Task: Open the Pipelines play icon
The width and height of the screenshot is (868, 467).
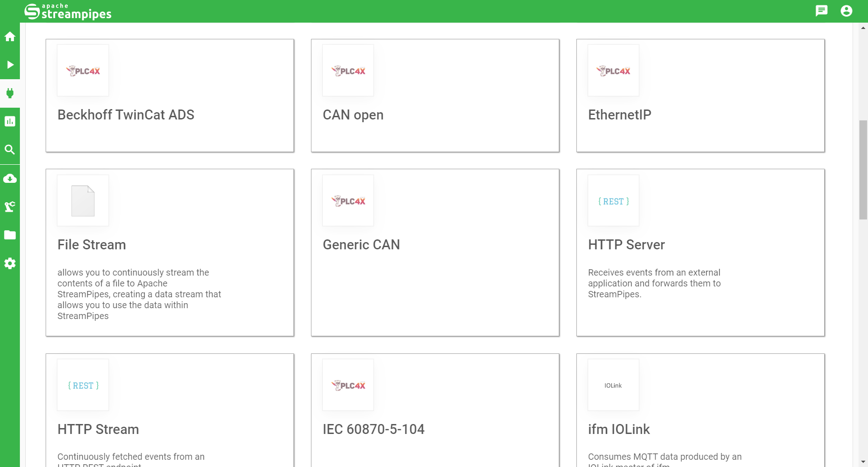Action: tap(10, 65)
